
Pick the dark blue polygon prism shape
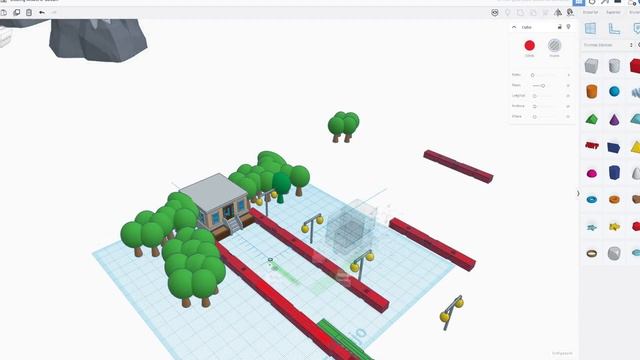(x=614, y=172)
